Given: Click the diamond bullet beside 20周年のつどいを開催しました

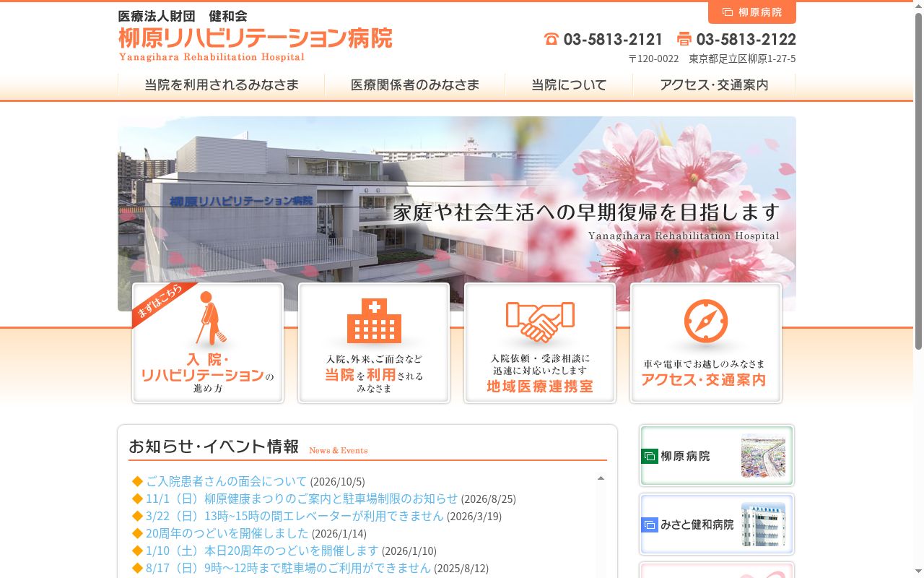Looking at the screenshot, I should click(x=137, y=533).
